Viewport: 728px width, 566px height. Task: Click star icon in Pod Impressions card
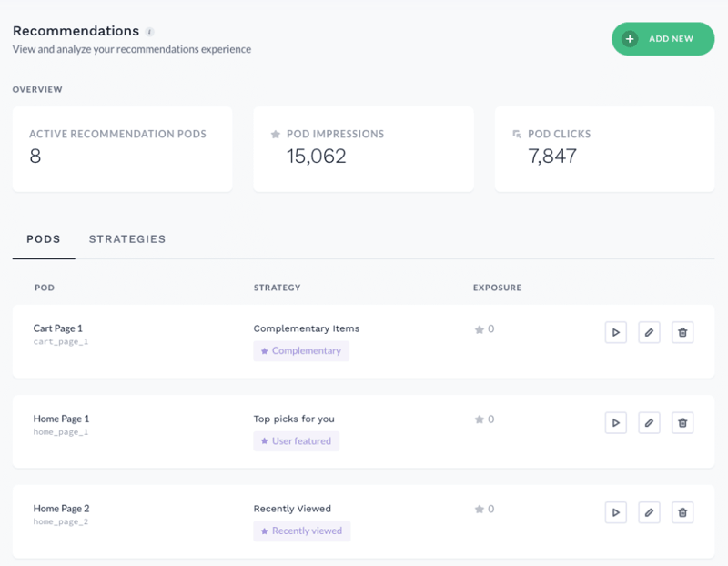click(276, 134)
